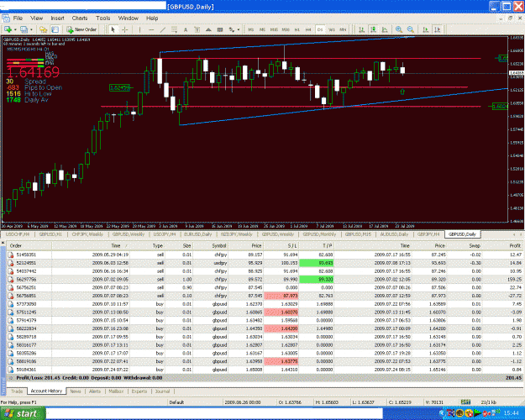Open the Market Watch star-folder icon
525x420 pixels.
43,29
